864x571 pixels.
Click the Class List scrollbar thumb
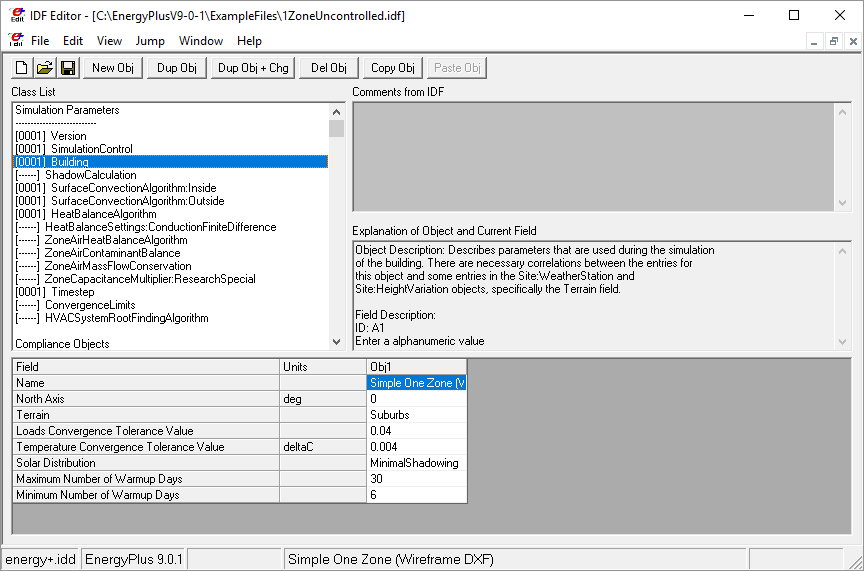tap(337, 128)
